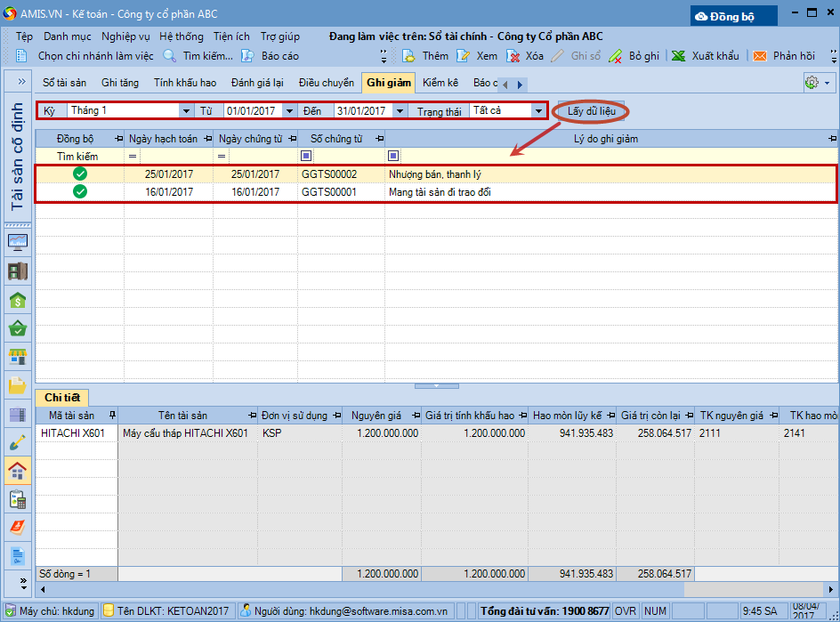Image resolution: width=840 pixels, height=622 pixels.
Task: Pin the Ngày hạch toán column
Action: (x=205, y=140)
